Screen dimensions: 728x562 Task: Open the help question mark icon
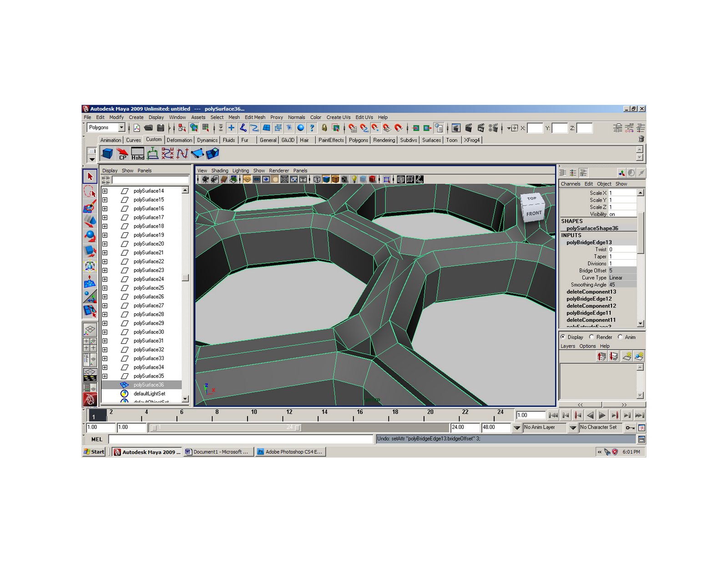point(312,128)
